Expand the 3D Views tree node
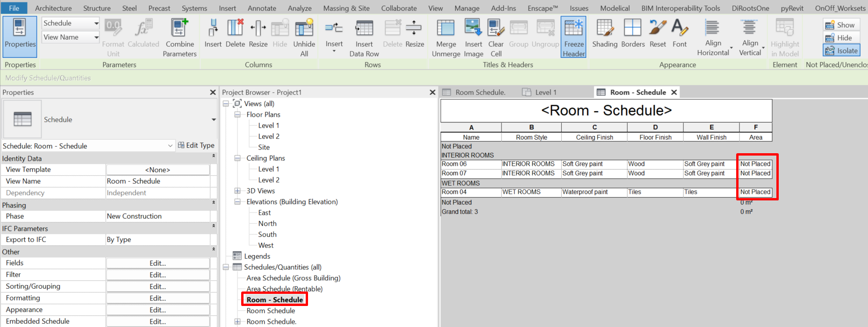Viewport: 868px width, 327px height. tap(237, 191)
